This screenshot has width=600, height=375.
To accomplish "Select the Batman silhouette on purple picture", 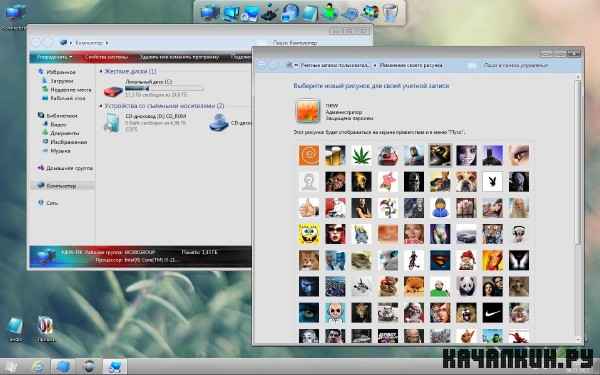I will coord(492,155).
